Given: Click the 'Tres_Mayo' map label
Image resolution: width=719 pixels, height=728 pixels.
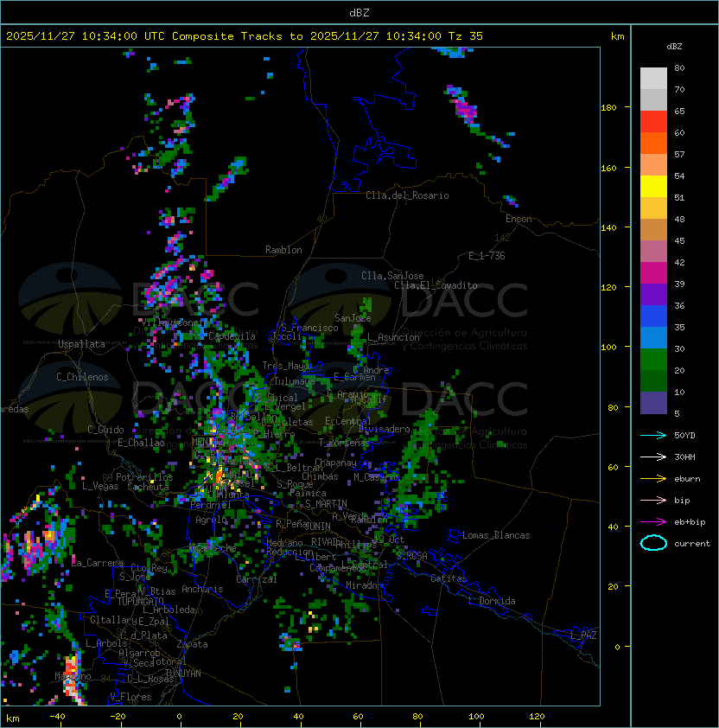Looking at the screenshot, I should pyautogui.click(x=286, y=366).
